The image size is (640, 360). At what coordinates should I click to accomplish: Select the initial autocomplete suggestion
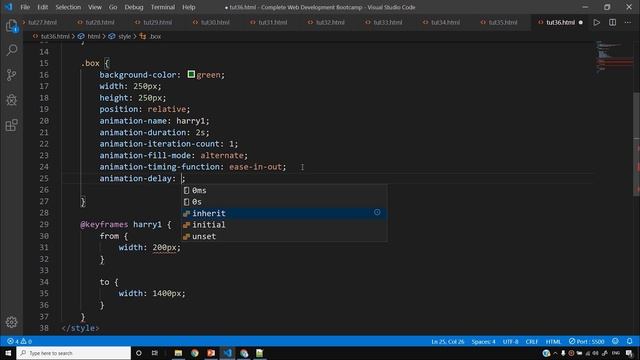click(284, 224)
